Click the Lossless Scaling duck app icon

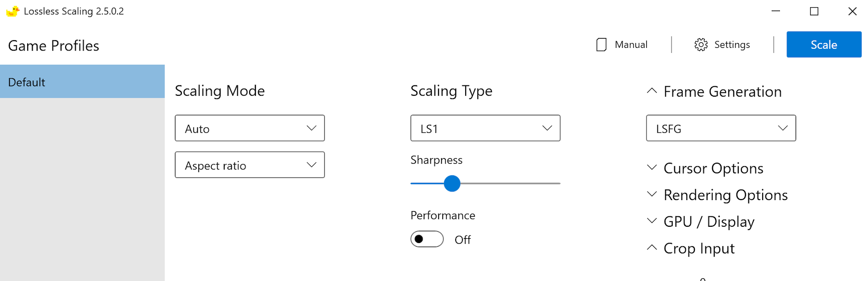[x=13, y=11]
